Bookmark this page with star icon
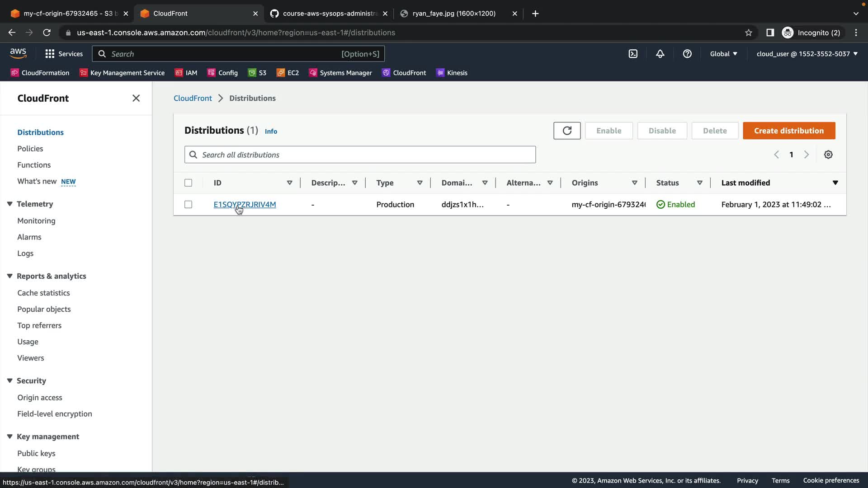The width and height of the screenshot is (868, 488). click(749, 33)
